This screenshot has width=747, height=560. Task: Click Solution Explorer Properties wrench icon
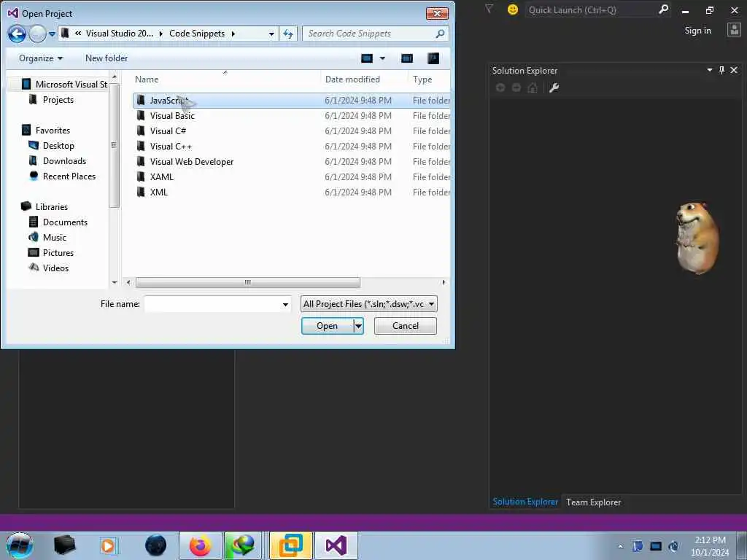(554, 87)
